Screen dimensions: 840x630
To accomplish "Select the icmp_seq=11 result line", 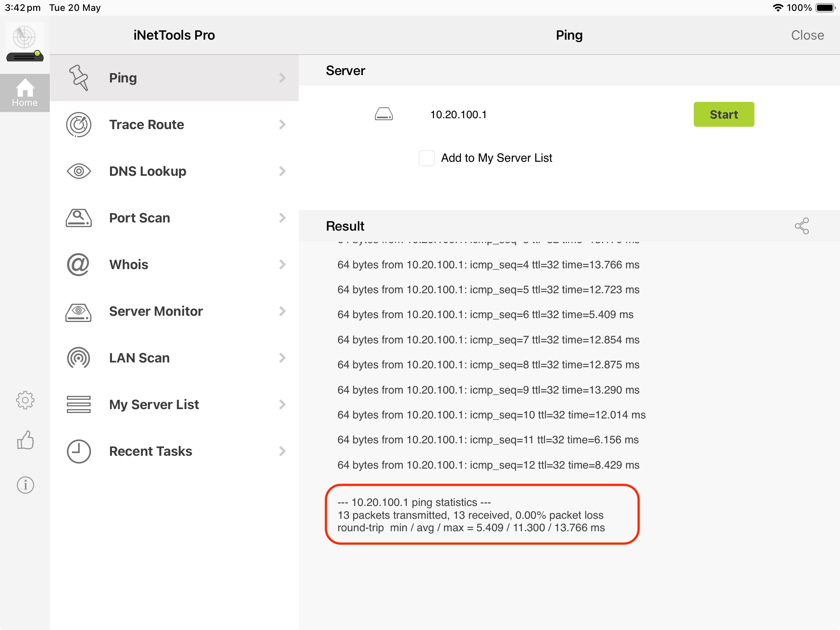I will pos(488,440).
